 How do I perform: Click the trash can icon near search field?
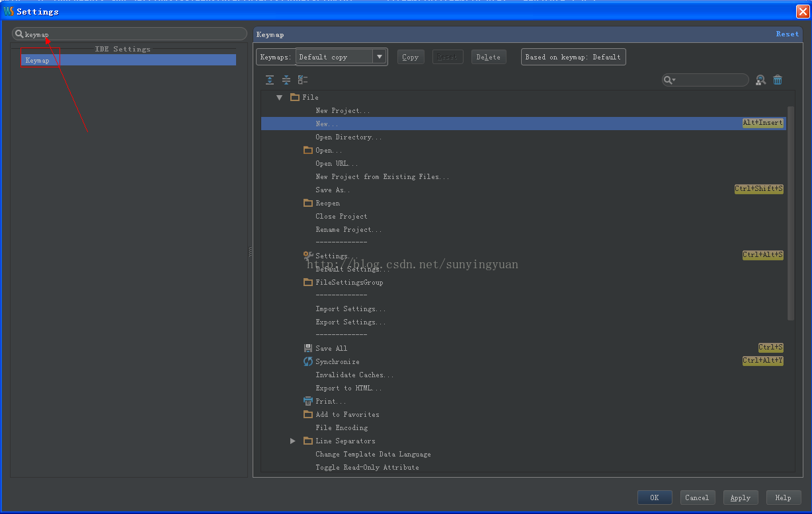[x=778, y=80]
